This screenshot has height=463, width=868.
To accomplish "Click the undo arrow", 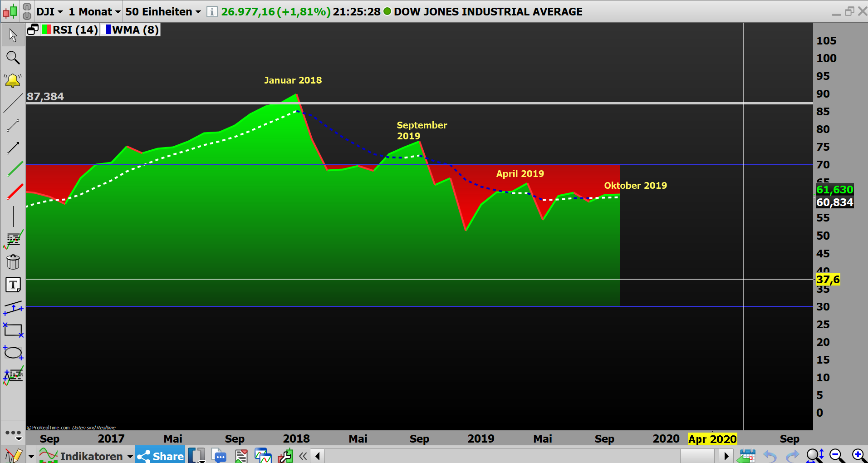I will coord(770,455).
